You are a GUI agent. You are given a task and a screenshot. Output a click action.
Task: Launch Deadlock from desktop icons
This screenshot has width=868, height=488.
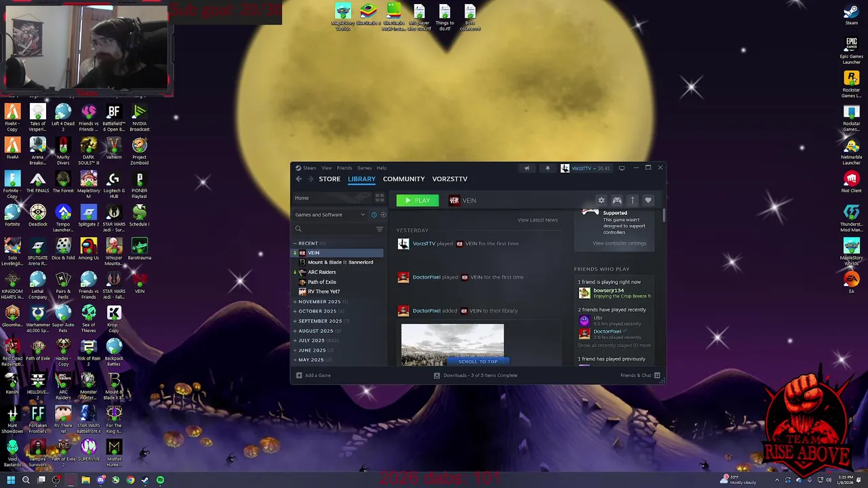pos(38,216)
